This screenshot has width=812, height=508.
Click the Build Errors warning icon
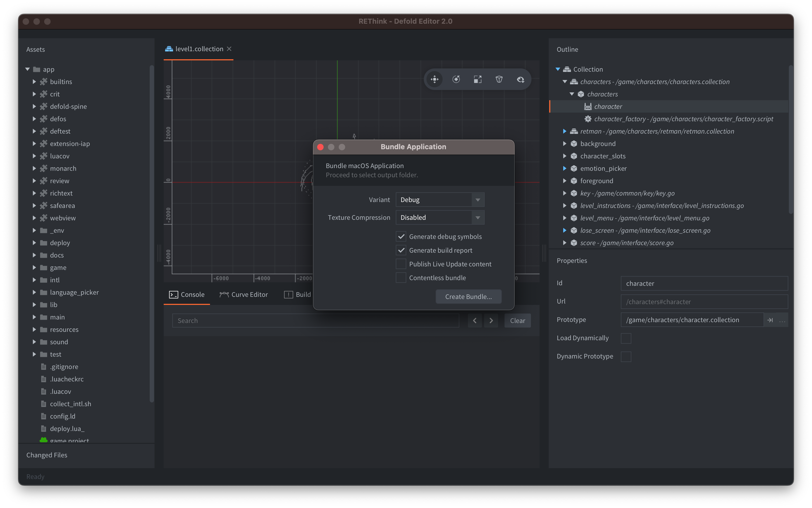tap(288, 294)
